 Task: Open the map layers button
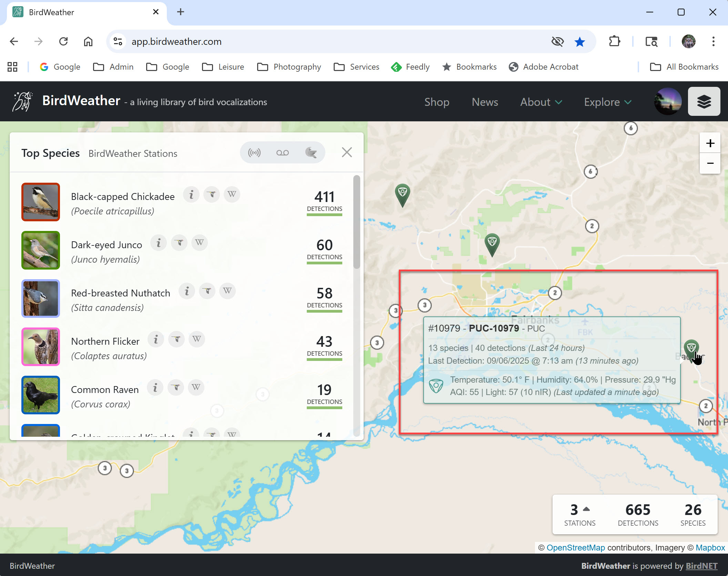(704, 102)
